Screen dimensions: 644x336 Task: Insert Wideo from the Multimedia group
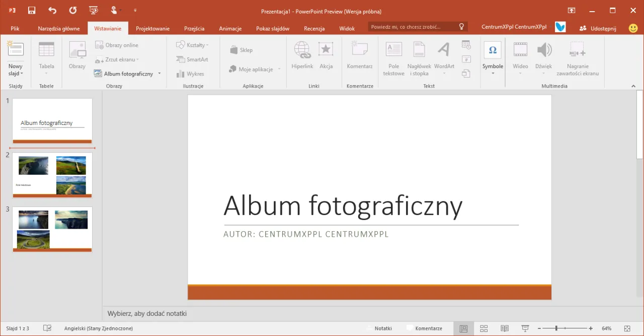tap(520, 58)
